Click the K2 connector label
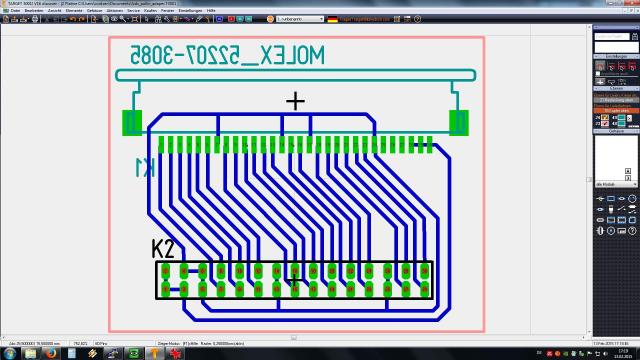This screenshot has height=360, width=640. point(163,249)
